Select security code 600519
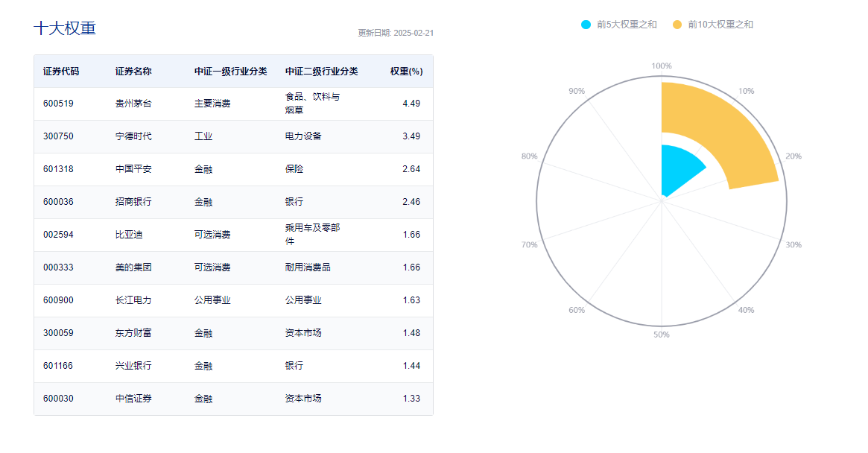 point(58,104)
